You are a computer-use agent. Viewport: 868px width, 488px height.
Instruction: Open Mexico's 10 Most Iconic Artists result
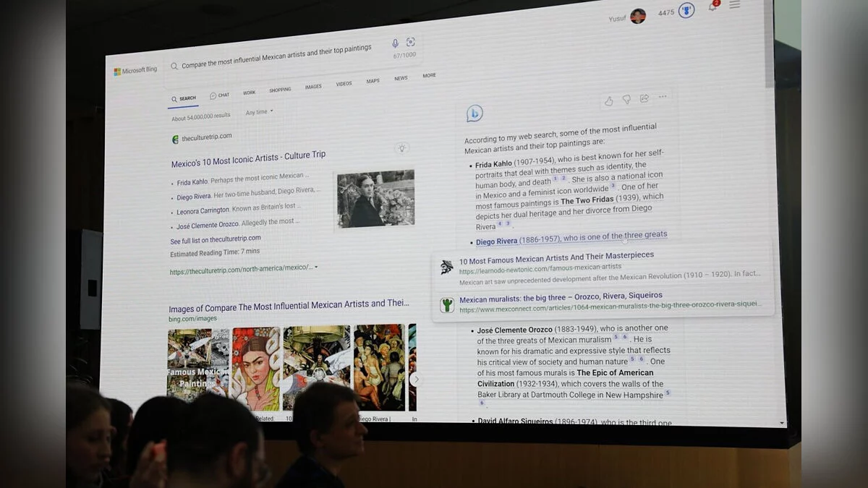point(248,159)
